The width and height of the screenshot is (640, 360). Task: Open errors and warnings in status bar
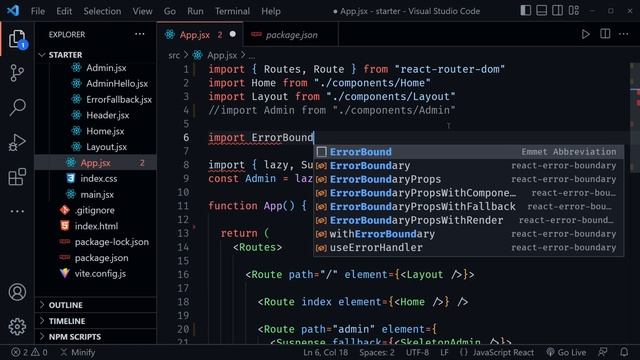pos(29,352)
